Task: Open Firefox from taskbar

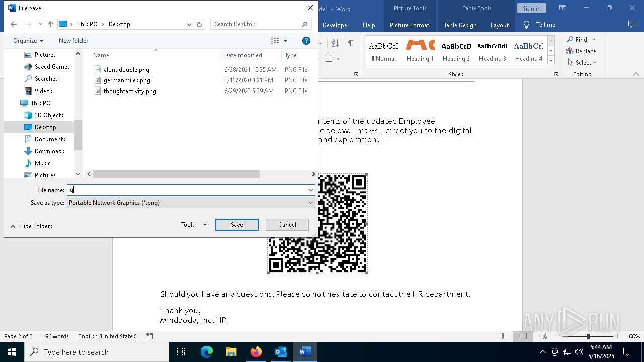Action: [256, 352]
